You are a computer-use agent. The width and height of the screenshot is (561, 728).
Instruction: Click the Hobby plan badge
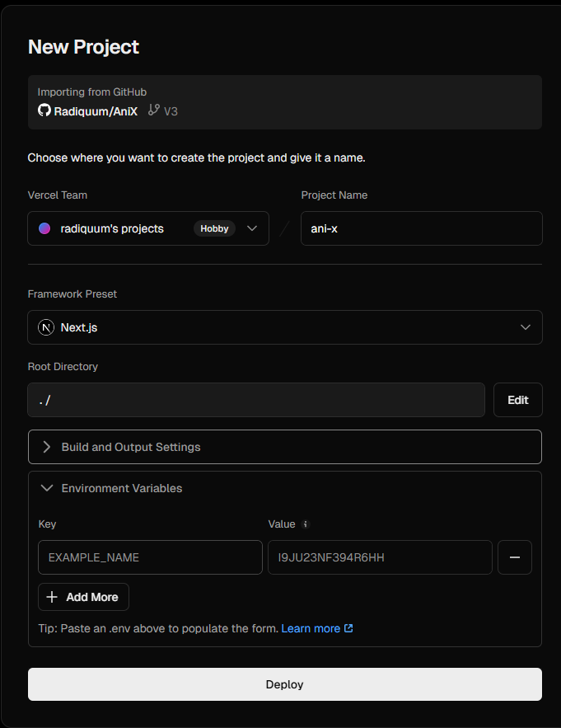coord(214,228)
